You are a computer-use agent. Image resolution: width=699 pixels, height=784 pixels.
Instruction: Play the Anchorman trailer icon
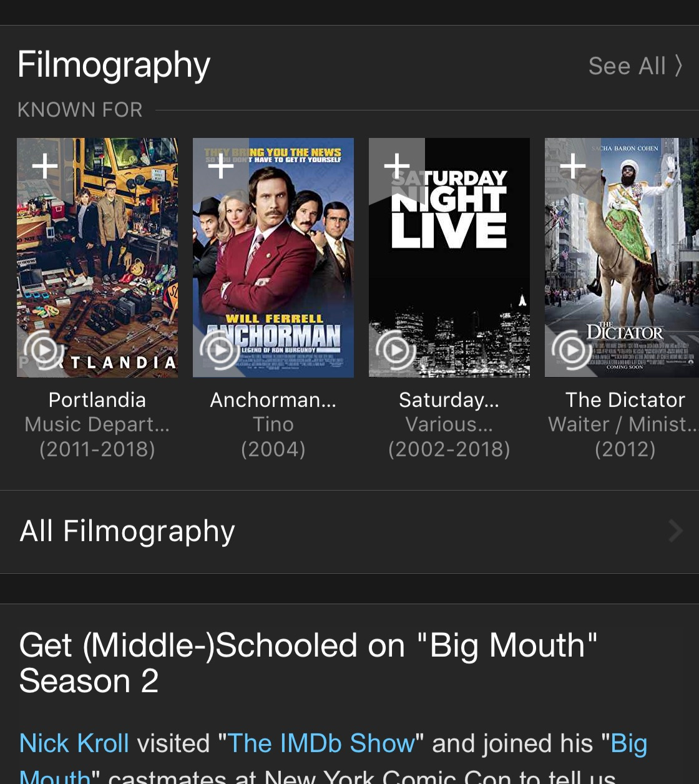(220, 350)
